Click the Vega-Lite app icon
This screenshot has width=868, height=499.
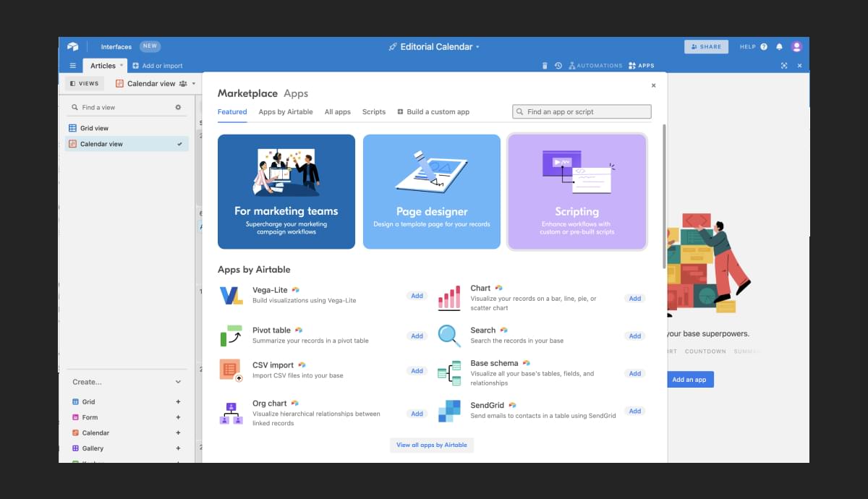(x=231, y=295)
